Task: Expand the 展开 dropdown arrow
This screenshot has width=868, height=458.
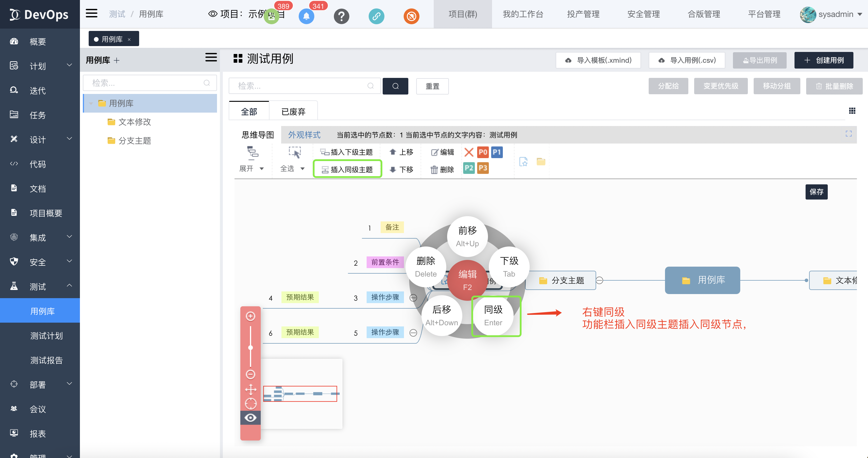Action: click(x=261, y=169)
